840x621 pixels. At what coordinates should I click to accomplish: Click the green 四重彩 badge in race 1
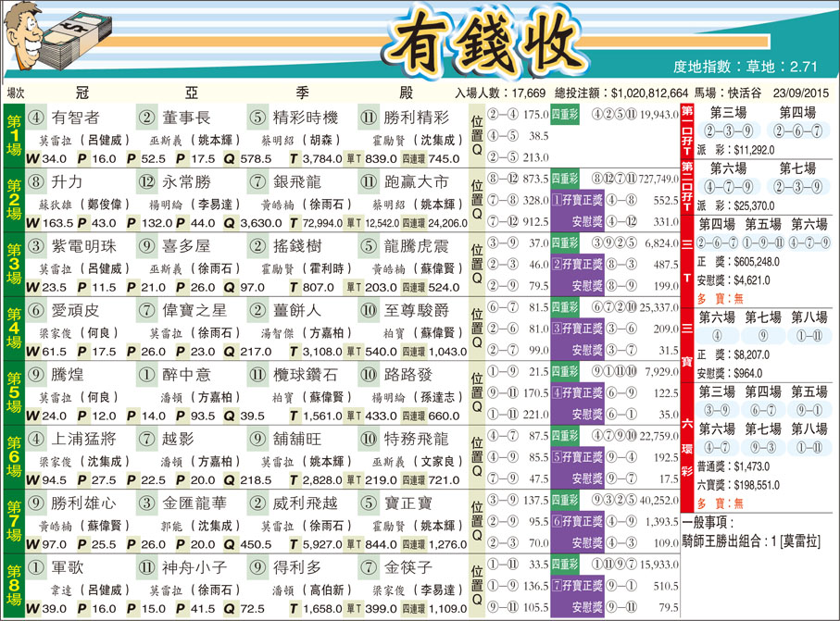[565, 115]
